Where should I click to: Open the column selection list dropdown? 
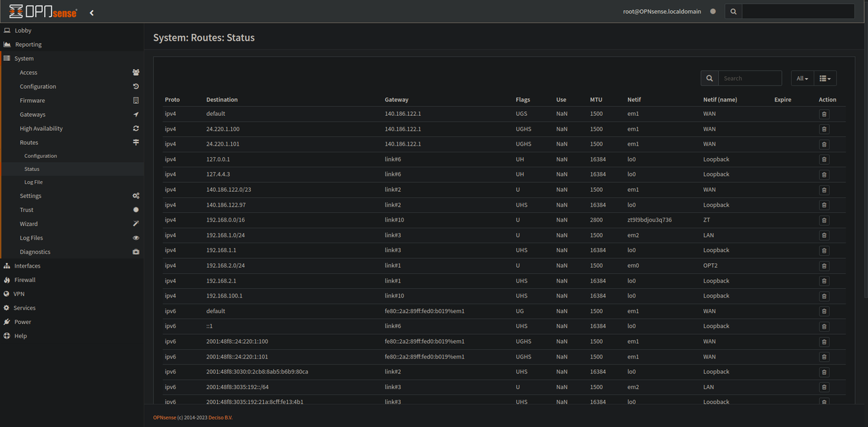click(x=825, y=78)
